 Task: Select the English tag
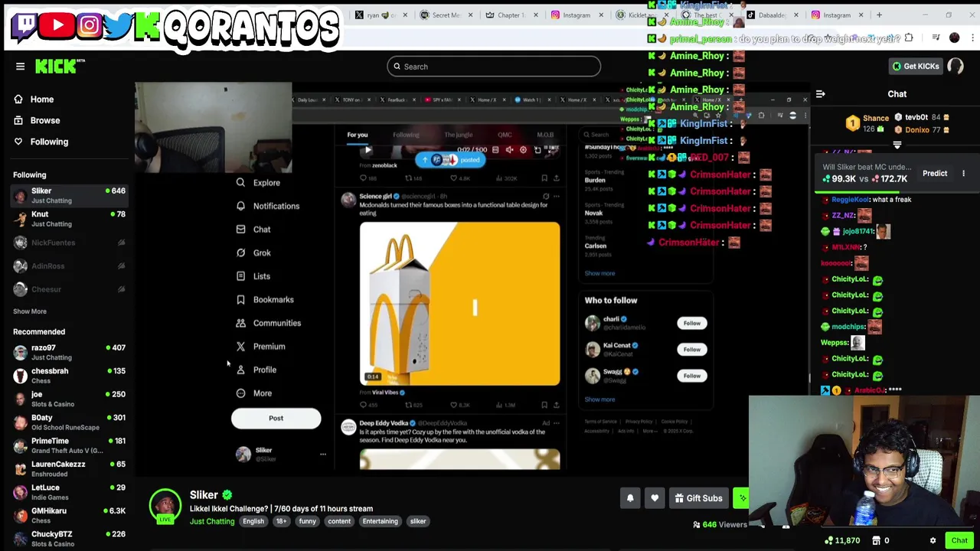pyautogui.click(x=253, y=521)
